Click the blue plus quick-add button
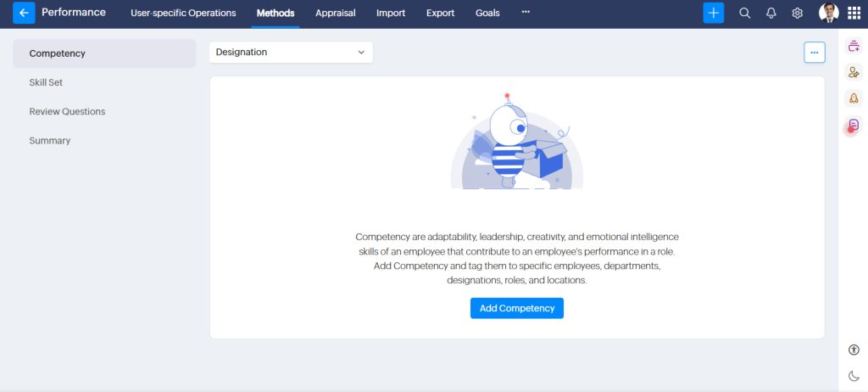Viewport: 868px width, 392px height. tap(714, 13)
